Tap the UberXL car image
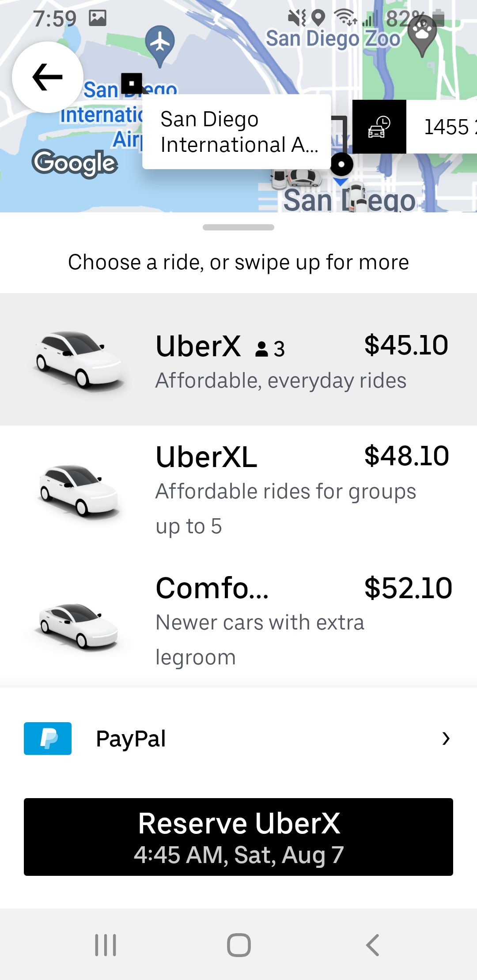The width and height of the screenshot is (477, 980). pyautogui.click(x=79, y=491)
